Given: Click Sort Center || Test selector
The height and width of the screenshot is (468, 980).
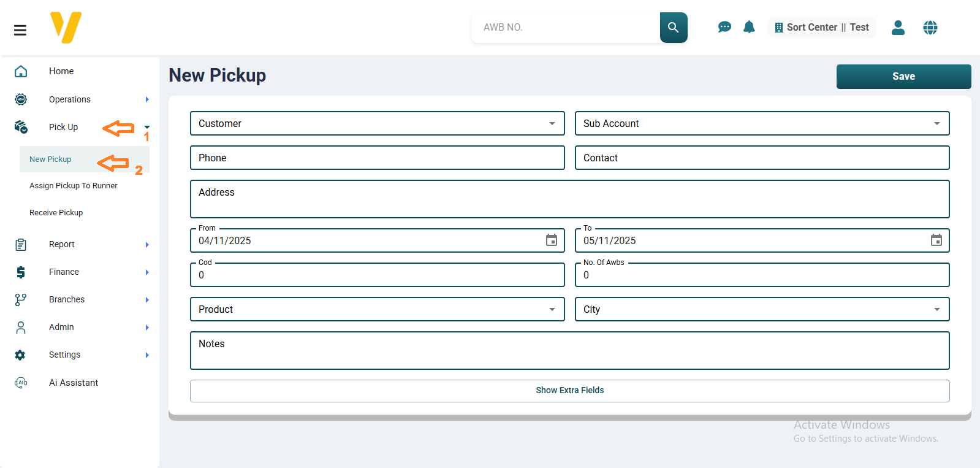Looking at the screenshot, I should coord(822,28).
